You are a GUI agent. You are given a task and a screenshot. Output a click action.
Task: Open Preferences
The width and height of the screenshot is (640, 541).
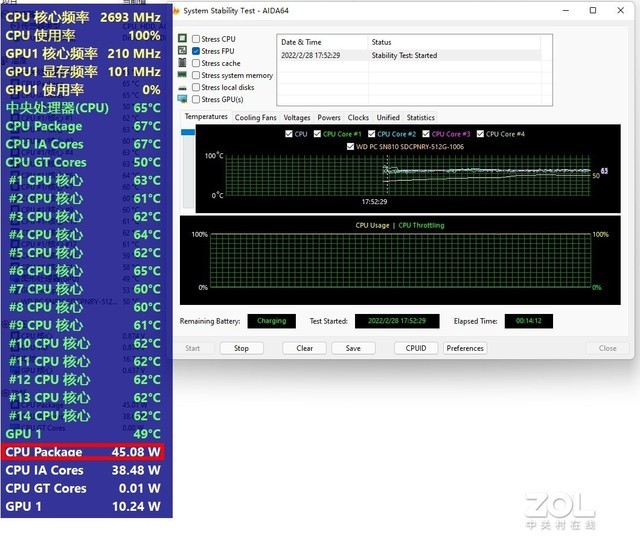[x=465, y=349]
